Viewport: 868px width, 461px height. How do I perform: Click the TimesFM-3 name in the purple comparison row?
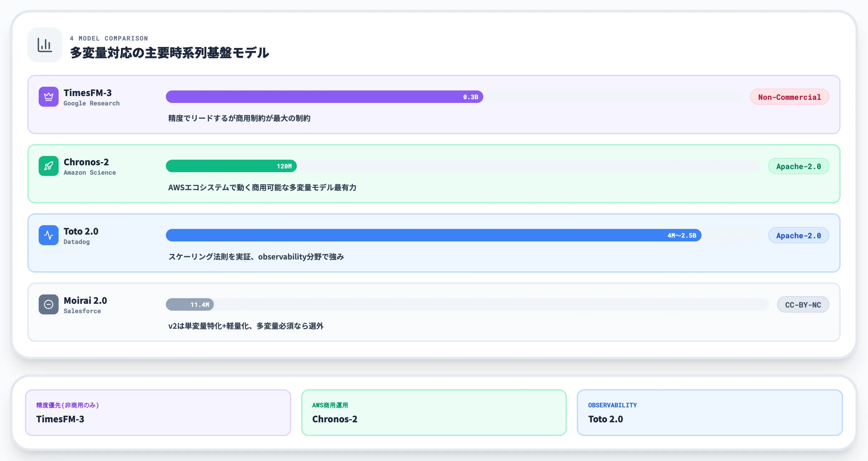coord(88,92)
